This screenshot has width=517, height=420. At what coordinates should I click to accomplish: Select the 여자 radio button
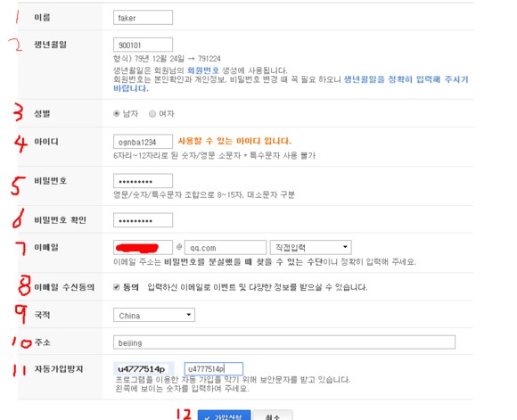point(152,113)
